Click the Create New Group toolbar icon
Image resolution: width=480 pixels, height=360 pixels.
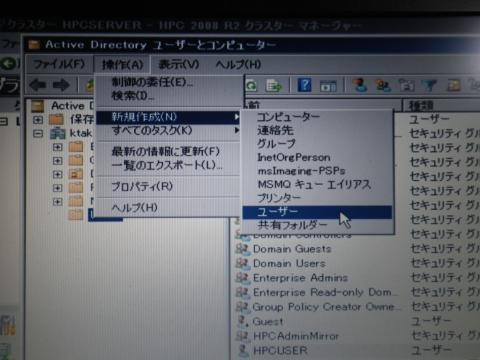383,86
